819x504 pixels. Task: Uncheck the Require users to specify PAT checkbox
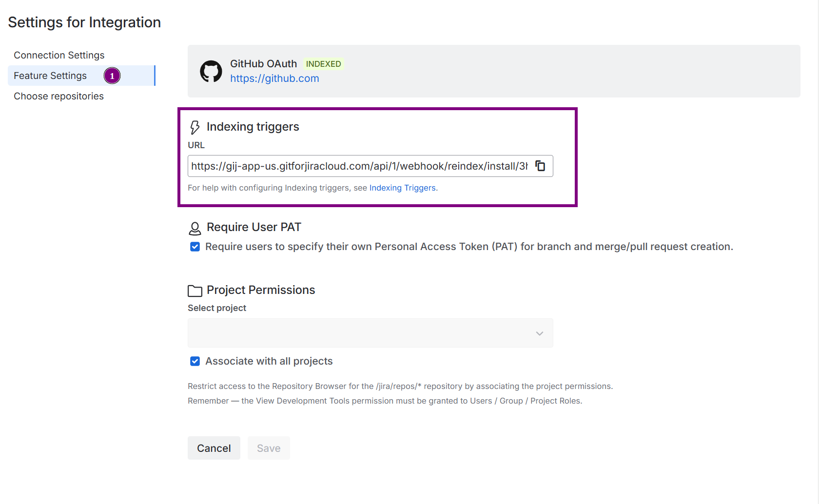point(195,247)
